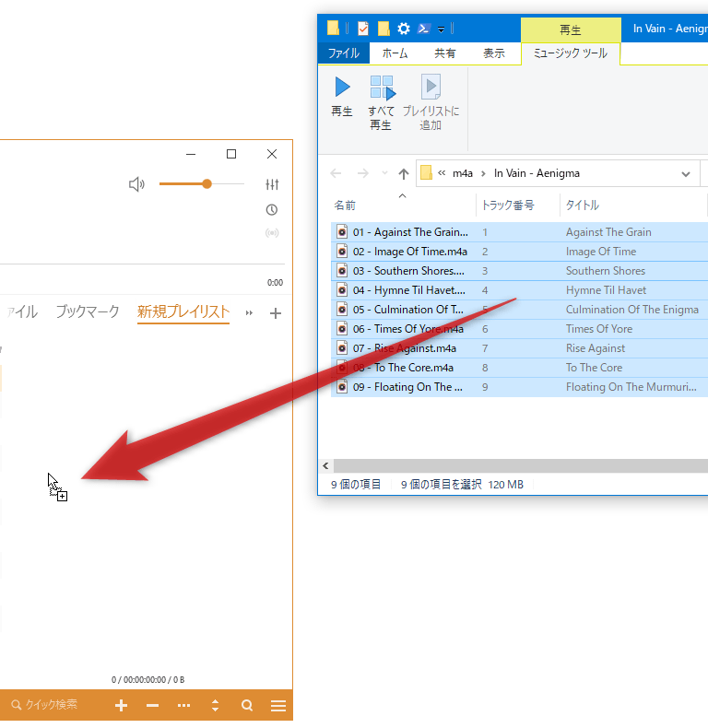Select the 新規プレイリスト tab
708x728 pixels.
pyautogui.click(x=183, y=311)
